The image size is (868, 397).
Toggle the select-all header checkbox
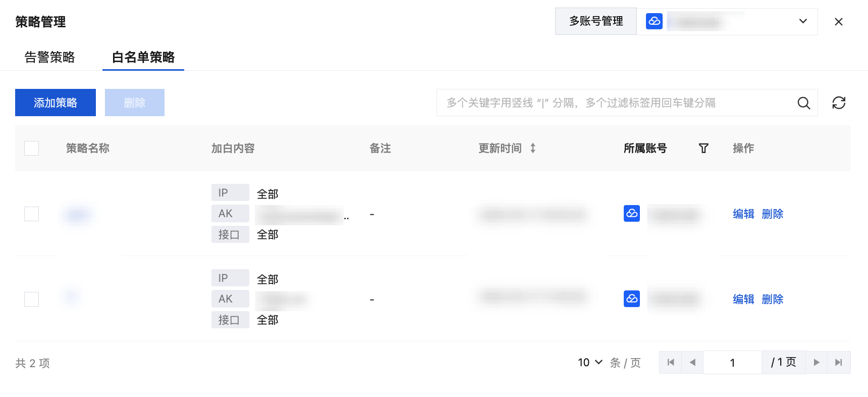31,148
